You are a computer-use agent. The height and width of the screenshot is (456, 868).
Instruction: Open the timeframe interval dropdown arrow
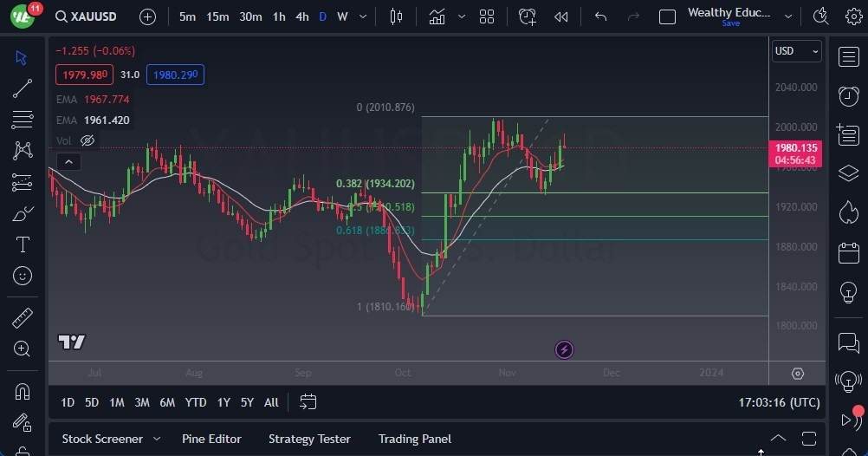(362, 16)
